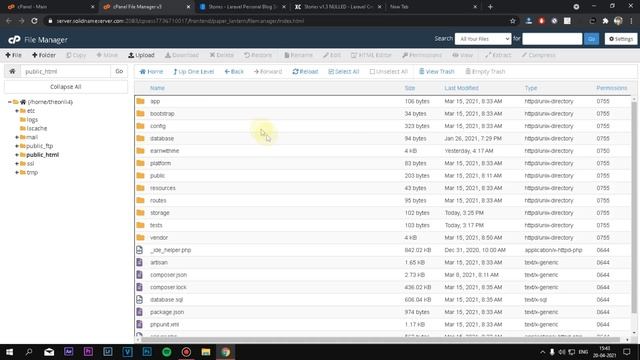Select the app folder icon
The width and height of the screenshot is (640, 360).
click(140, 101)
